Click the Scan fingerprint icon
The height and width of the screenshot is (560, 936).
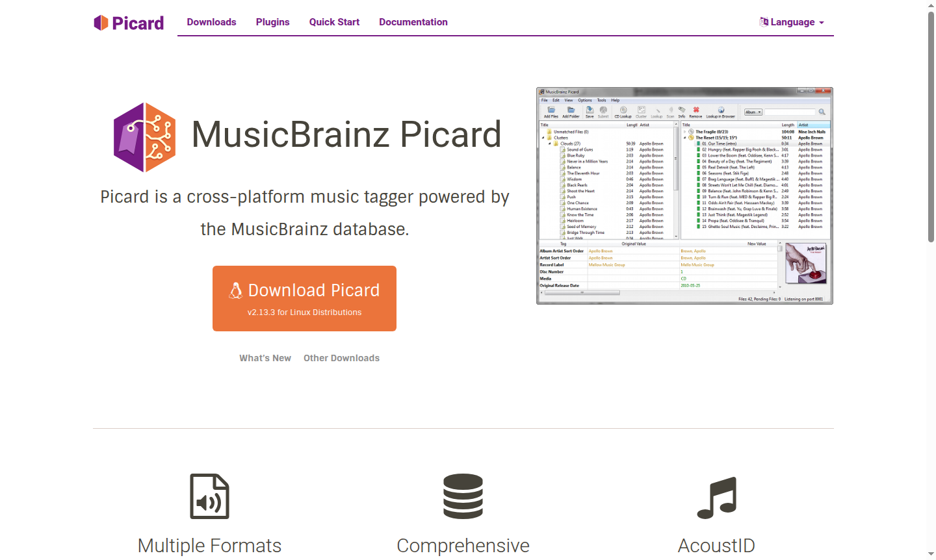click(671, 110)
